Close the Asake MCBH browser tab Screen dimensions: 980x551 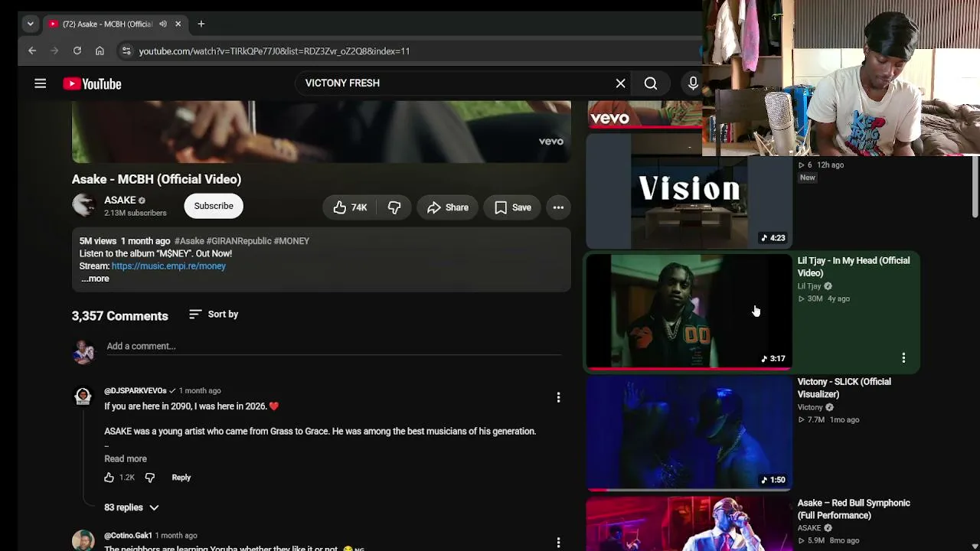coord(178,24)
